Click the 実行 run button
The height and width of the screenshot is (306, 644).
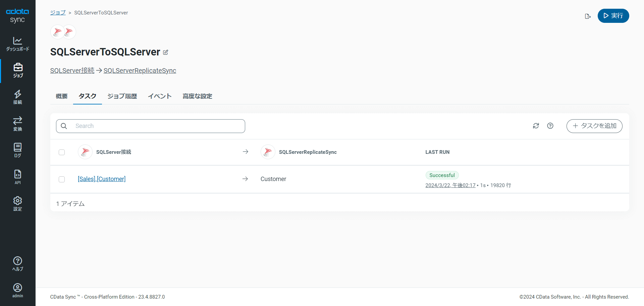[613, 16]
